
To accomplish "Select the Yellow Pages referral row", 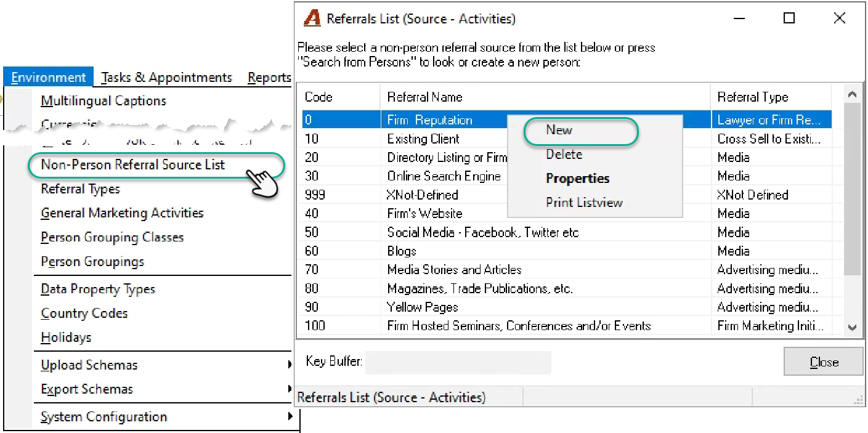I will tap(567, 307).
